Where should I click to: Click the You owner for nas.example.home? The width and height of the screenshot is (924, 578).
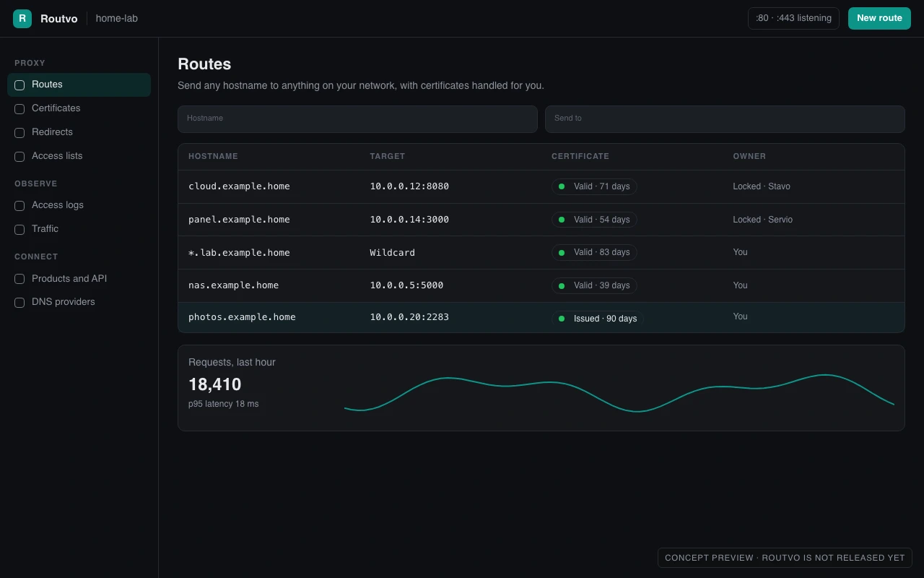coord(740,285)
